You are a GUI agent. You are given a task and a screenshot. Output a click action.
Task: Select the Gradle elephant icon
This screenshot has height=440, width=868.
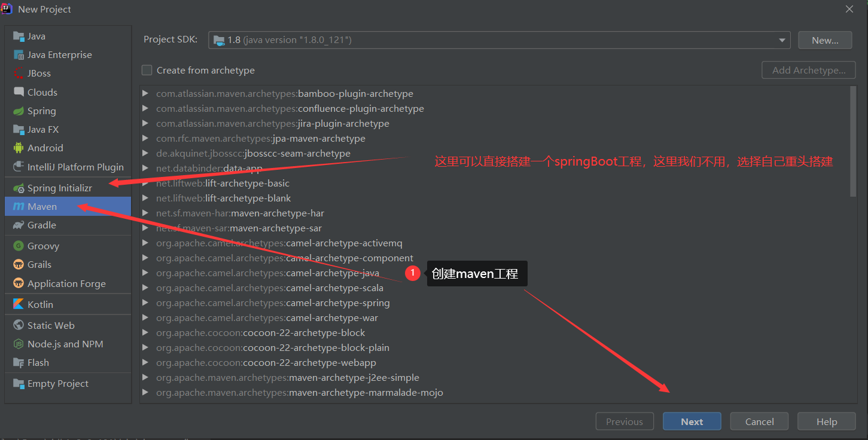click(19, 225)
